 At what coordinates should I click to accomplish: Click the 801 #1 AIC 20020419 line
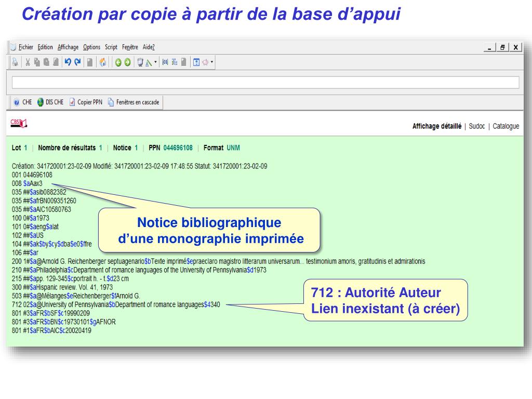pos(51,330)
